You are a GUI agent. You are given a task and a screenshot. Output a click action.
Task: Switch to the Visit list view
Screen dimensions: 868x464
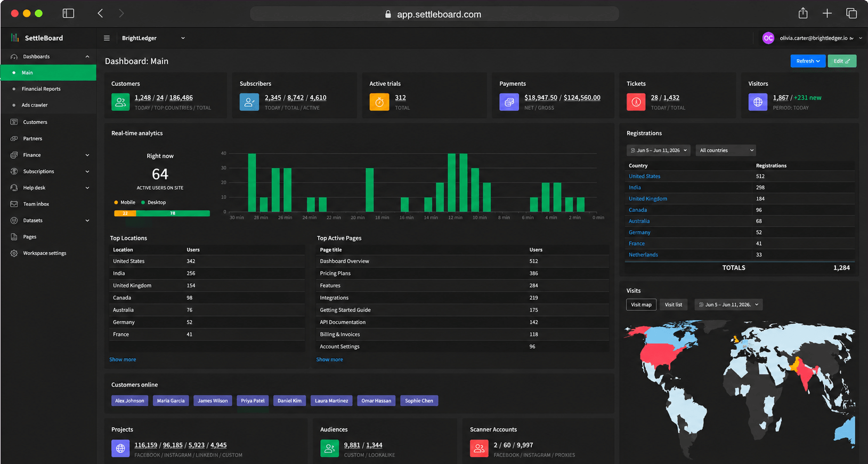pyautogui.click(x=674, y=305)
